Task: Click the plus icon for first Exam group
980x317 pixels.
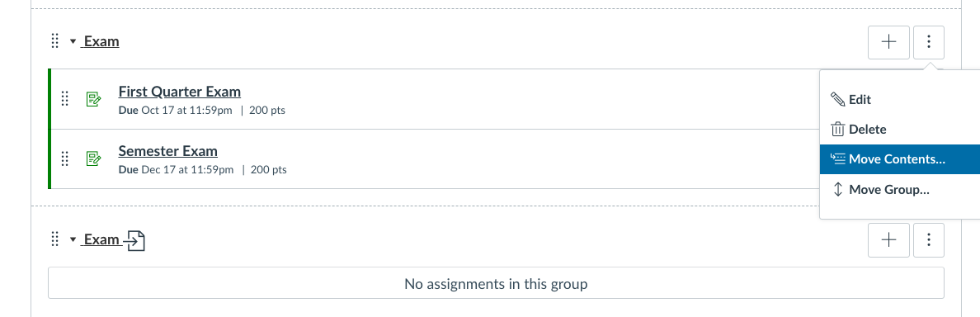Action: click(x=888, y=42)
